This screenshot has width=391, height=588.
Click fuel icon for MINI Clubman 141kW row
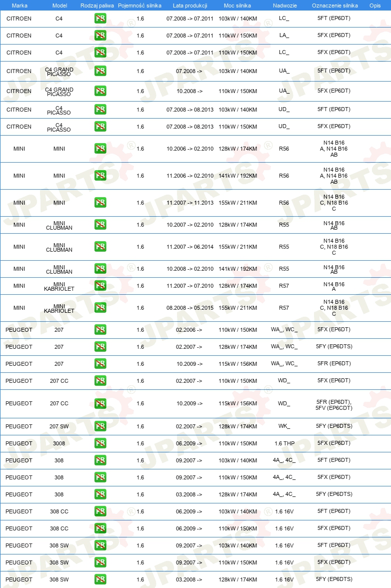coord(100,269)
